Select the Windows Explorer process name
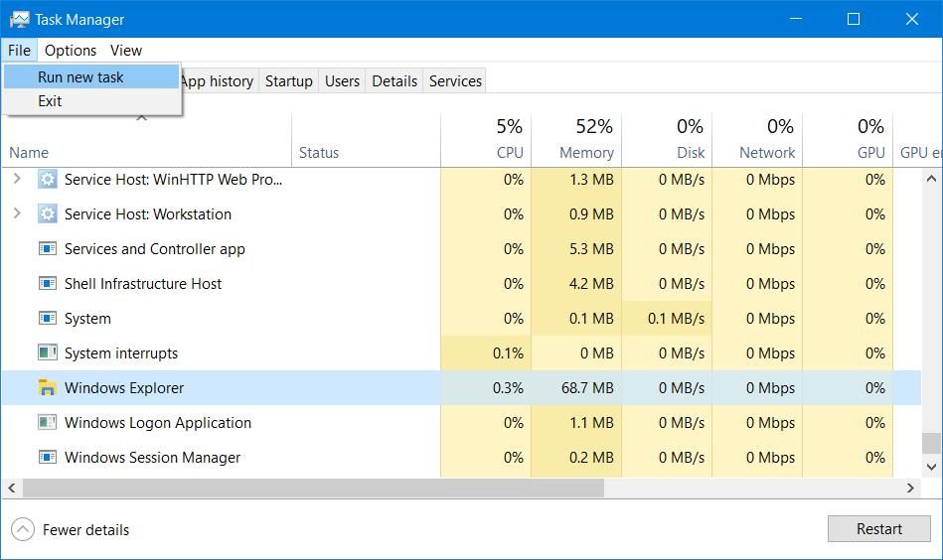Viewport: 943px width, 560px height. 124,388
